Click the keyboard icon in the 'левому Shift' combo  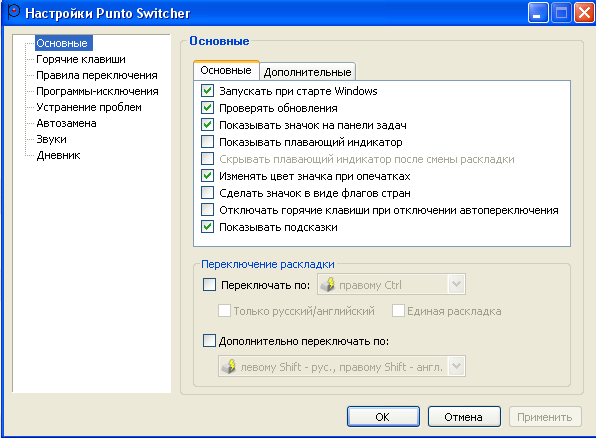point(229,366)
